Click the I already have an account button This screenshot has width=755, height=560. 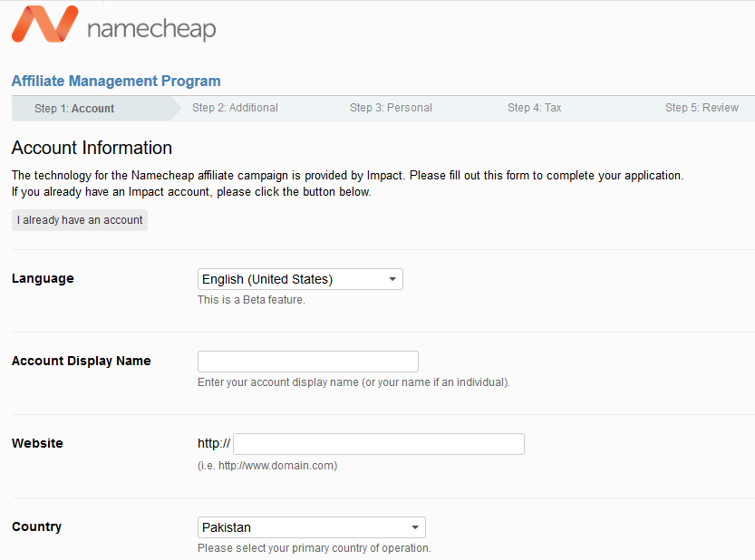[80, 220]
